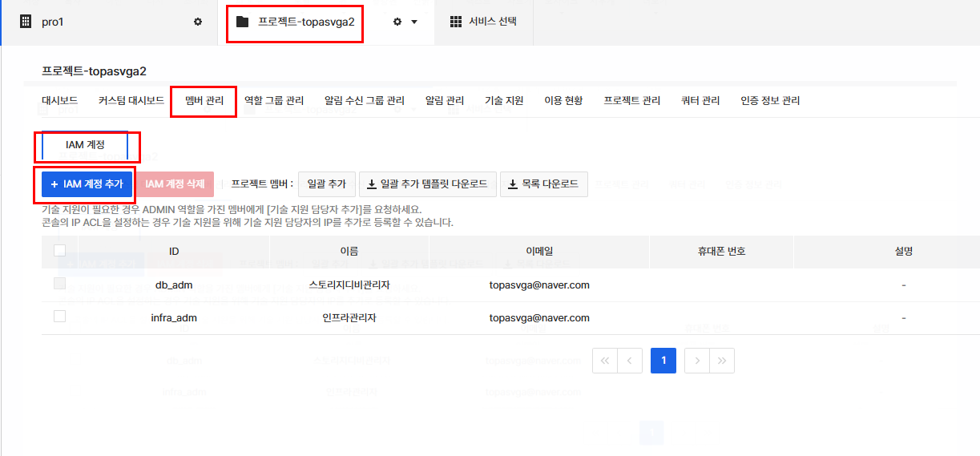This screenshot has height=456, width=980.
Task: Expand the project dropdown arrow
Action: [414, 22]
